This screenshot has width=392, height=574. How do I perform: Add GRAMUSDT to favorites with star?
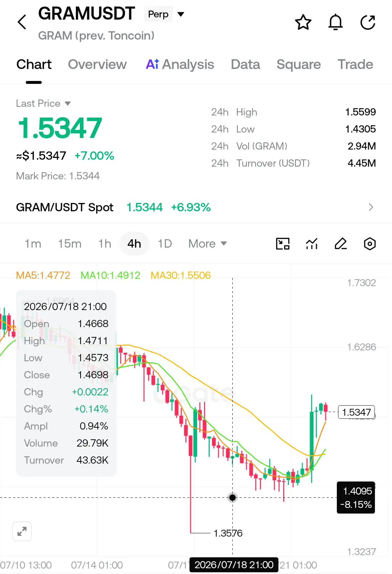[303, 22]
